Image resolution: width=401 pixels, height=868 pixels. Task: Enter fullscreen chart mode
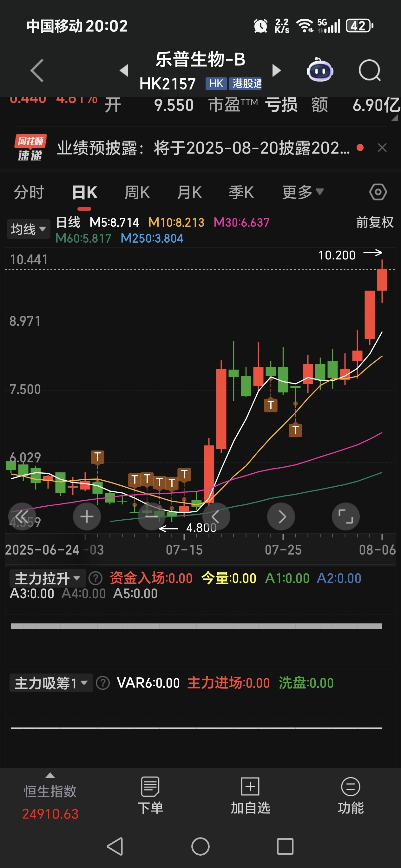(346, 516)
